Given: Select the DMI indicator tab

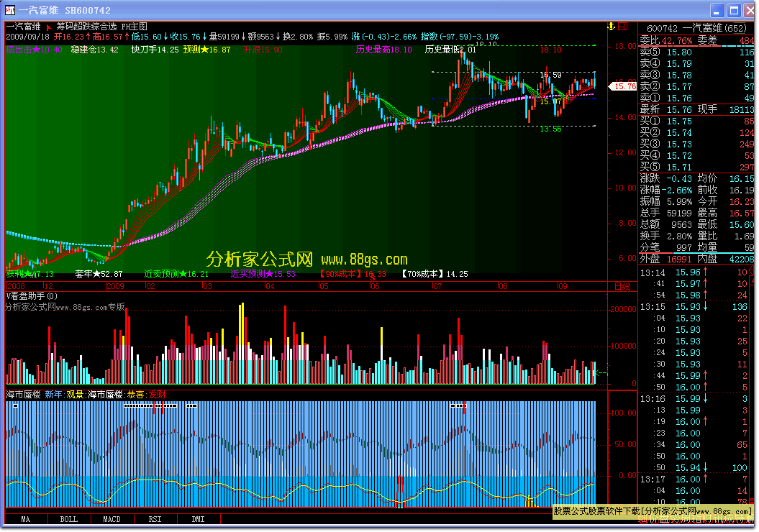Looking at the screenshot, I should tap(198, 519).
